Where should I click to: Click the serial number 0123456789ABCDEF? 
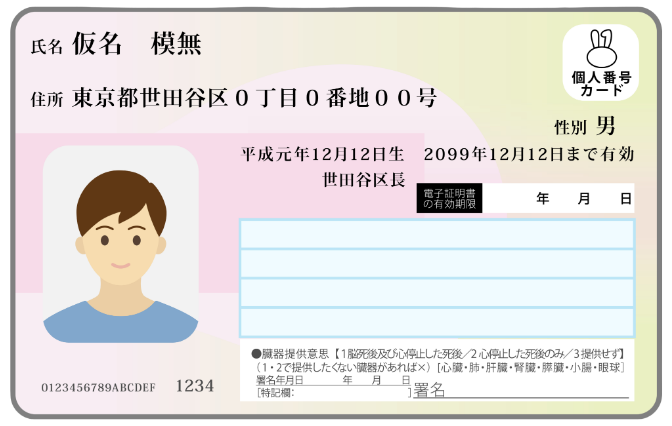click(98, 387)
